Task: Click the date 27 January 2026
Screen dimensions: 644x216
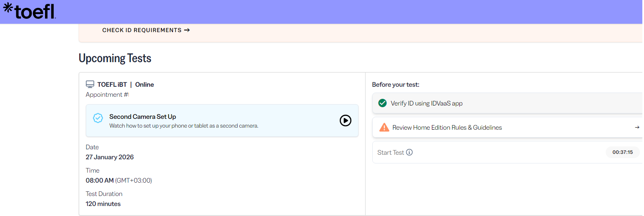Action: (110, 157)
